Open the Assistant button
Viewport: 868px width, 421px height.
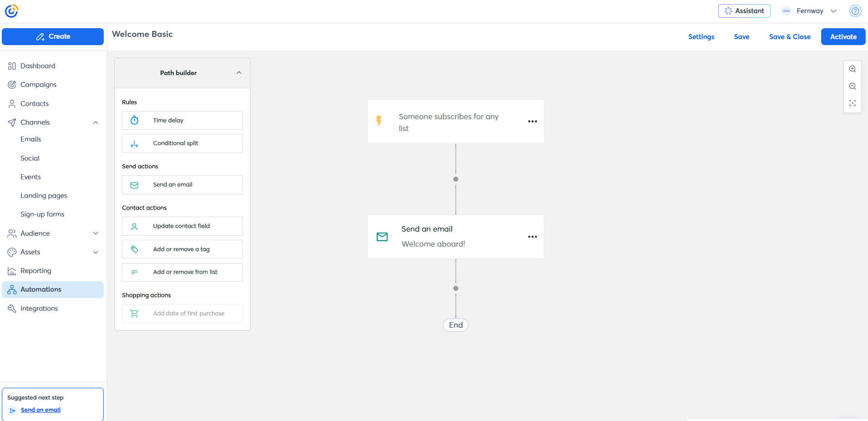click(744, 11)
